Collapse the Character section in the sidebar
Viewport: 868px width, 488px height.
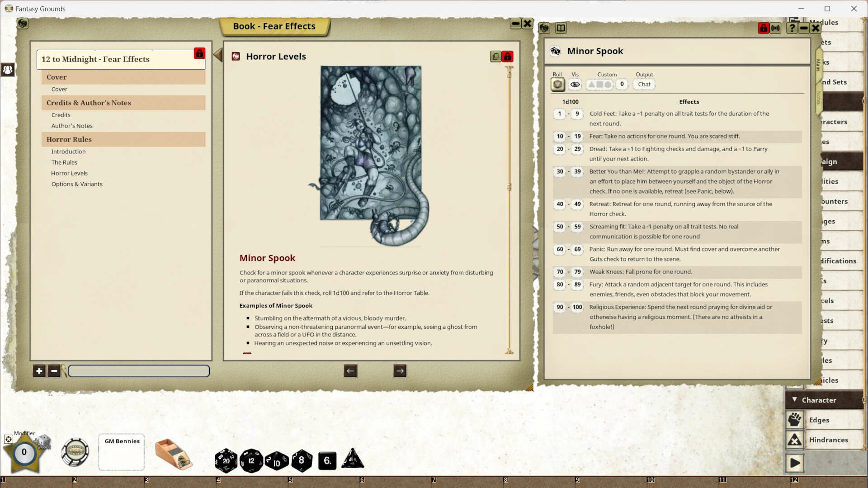[796, 400]
